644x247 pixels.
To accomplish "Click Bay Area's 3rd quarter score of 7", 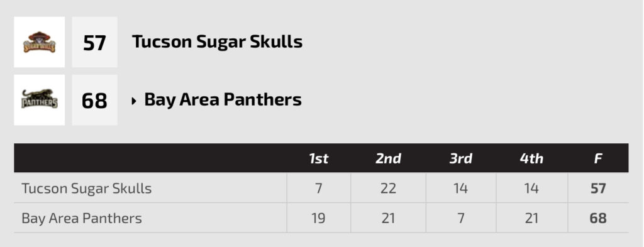I will [461, 218].
